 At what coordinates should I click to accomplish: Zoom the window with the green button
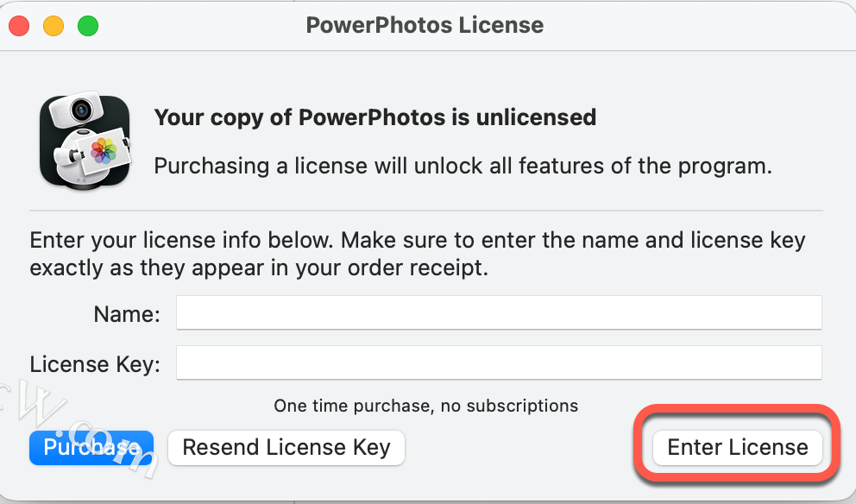coord(88,26)
